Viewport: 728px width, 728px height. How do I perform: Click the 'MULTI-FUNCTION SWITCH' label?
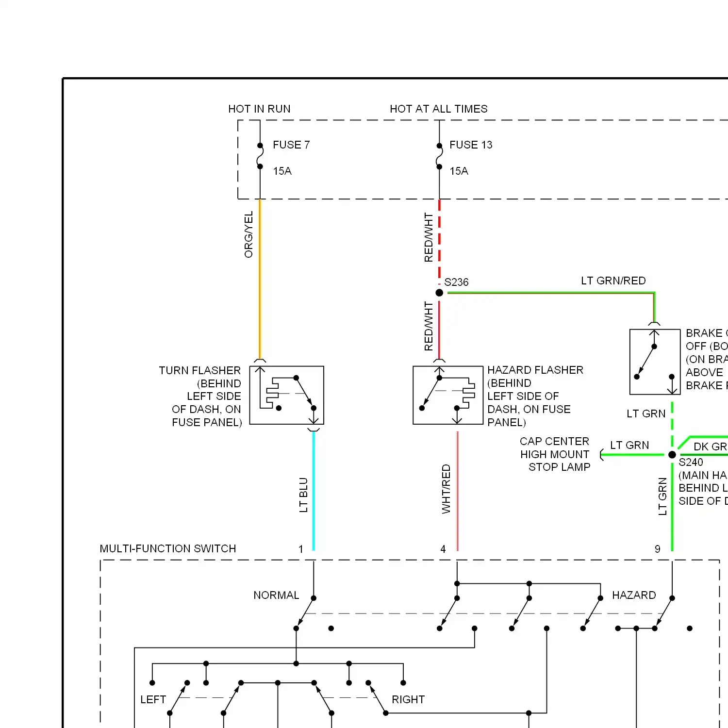pyautogui.click(x=168, y=548)
